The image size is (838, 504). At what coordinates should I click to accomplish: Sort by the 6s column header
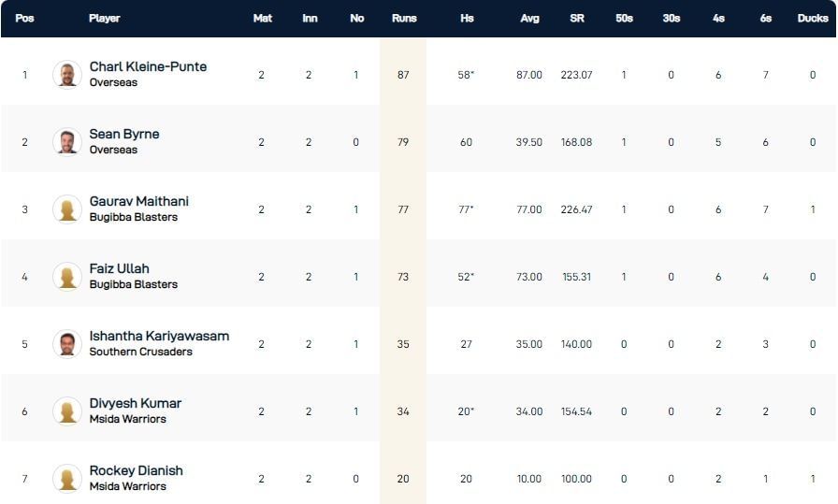pyautogui.click(x=766, y=19)
